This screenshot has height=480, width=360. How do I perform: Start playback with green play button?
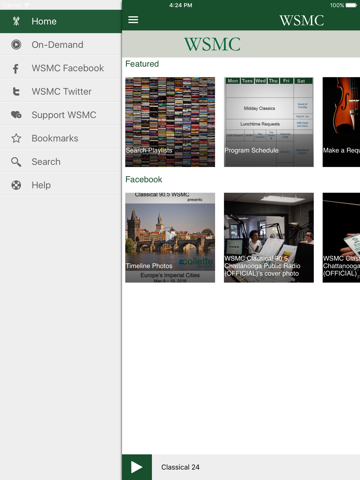(x=137, y=467)
